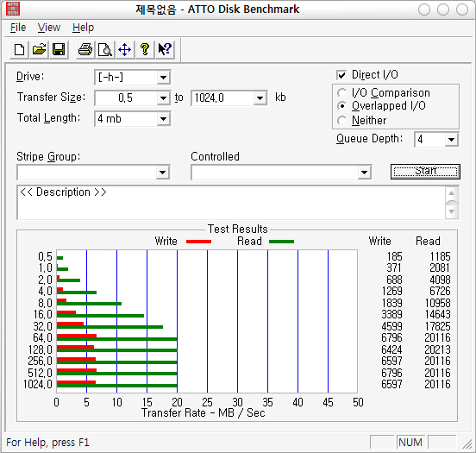
Task: Click the 1185 read value
Action: (x=440, y=256)
